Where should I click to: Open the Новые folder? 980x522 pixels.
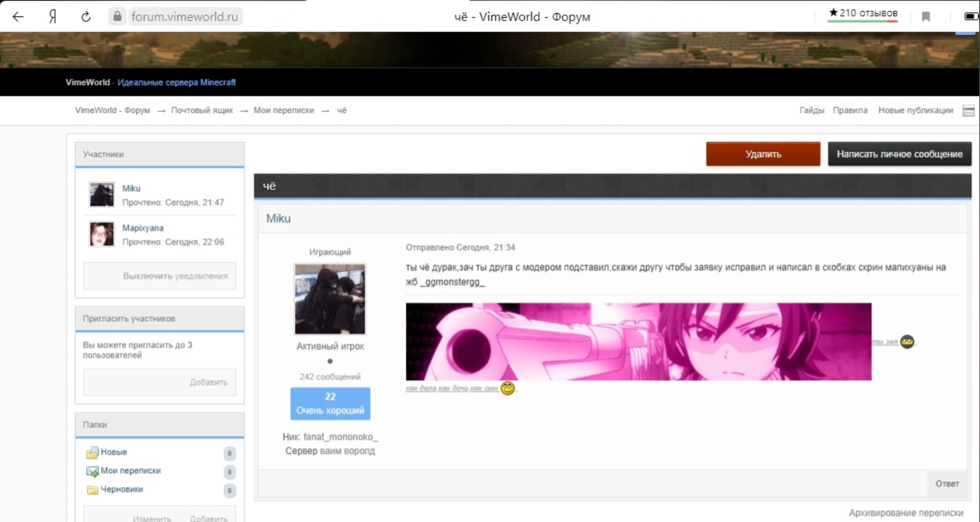(113, 452)
